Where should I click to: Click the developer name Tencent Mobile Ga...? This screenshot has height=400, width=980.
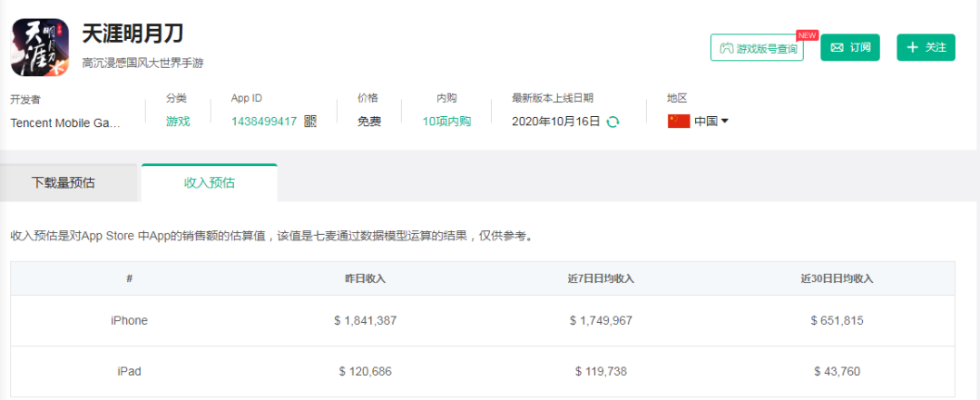click(64, 122)
